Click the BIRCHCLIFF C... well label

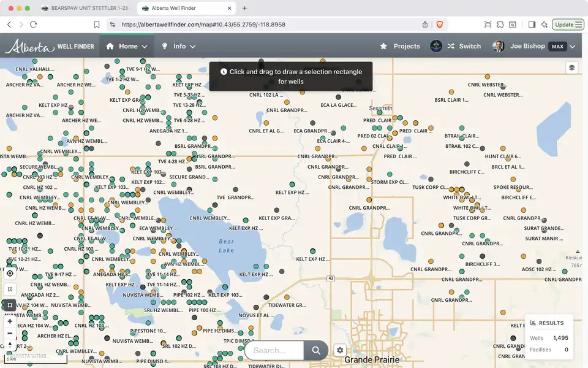click(x=467, y=172)
